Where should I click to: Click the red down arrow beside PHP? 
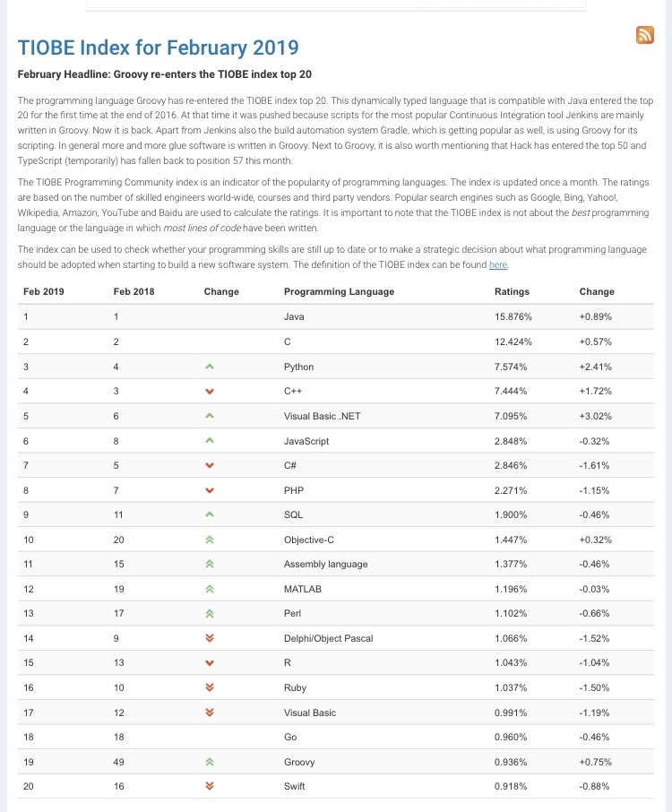(x=209, y=489)
